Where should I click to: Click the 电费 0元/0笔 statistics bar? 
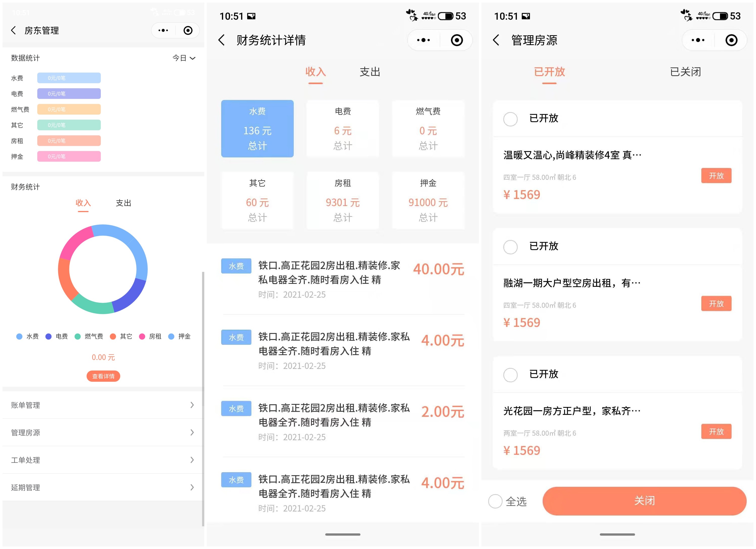pos(69,94)
